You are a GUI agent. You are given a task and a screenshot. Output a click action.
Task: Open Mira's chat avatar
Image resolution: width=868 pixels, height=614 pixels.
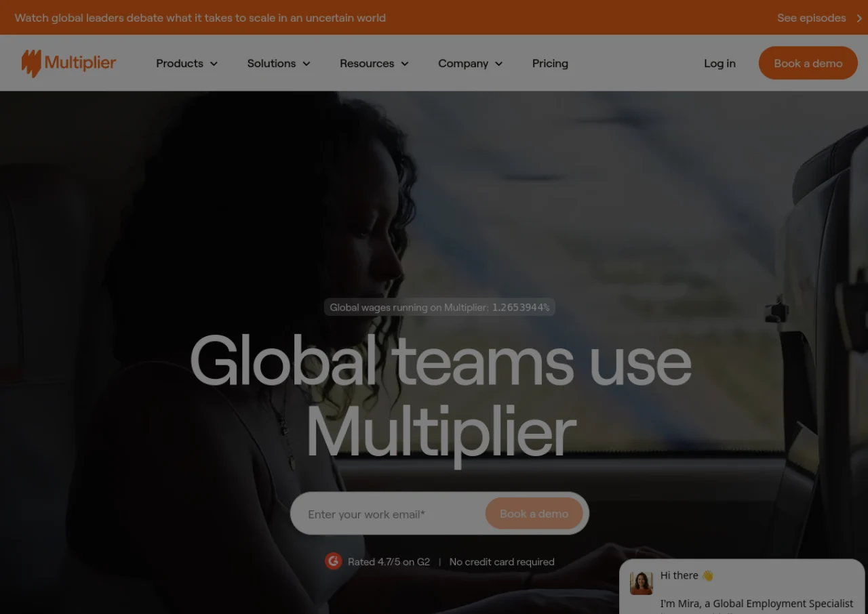pyautogui.click(x=641, y=583)
